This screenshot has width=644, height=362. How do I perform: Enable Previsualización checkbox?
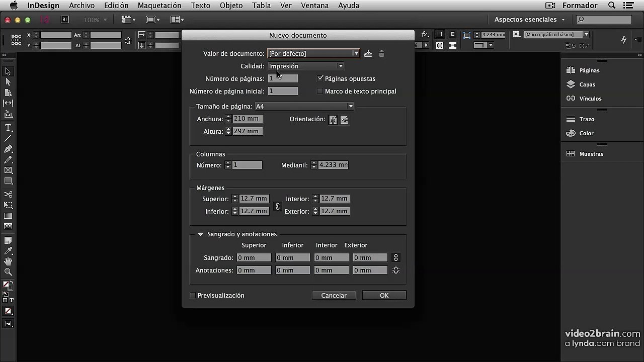192,295
